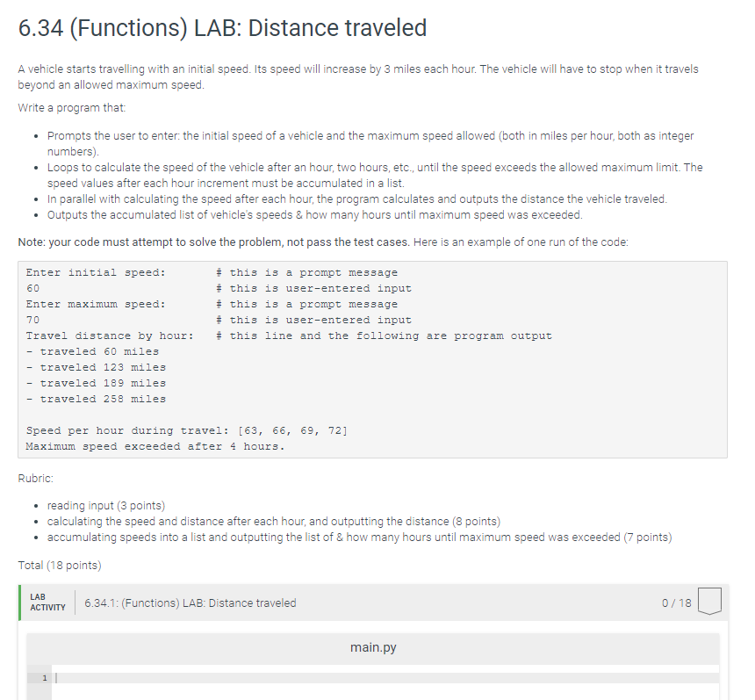Viewport: 755px width, 700px height.
Task: Select the main.py editor tab
Action: coord(373,646)
